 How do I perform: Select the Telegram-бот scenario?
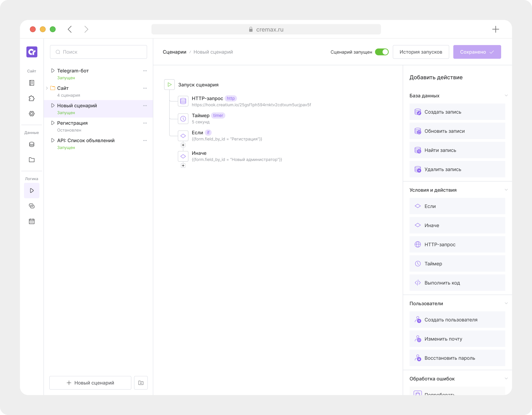[98, 74]
